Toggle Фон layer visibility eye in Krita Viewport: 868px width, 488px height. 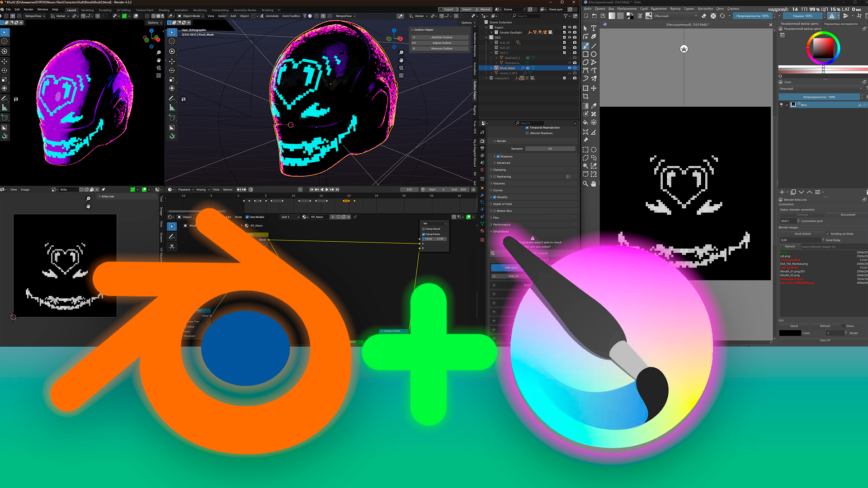781,105
